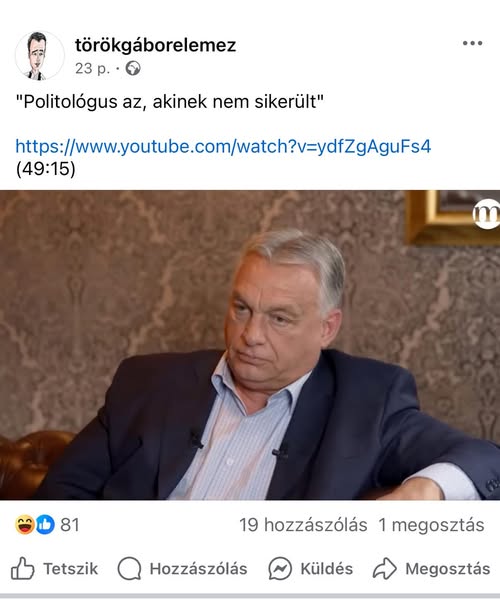Click the blue like reaction icon
The image size is (500, 600).
tap(45, 525)
